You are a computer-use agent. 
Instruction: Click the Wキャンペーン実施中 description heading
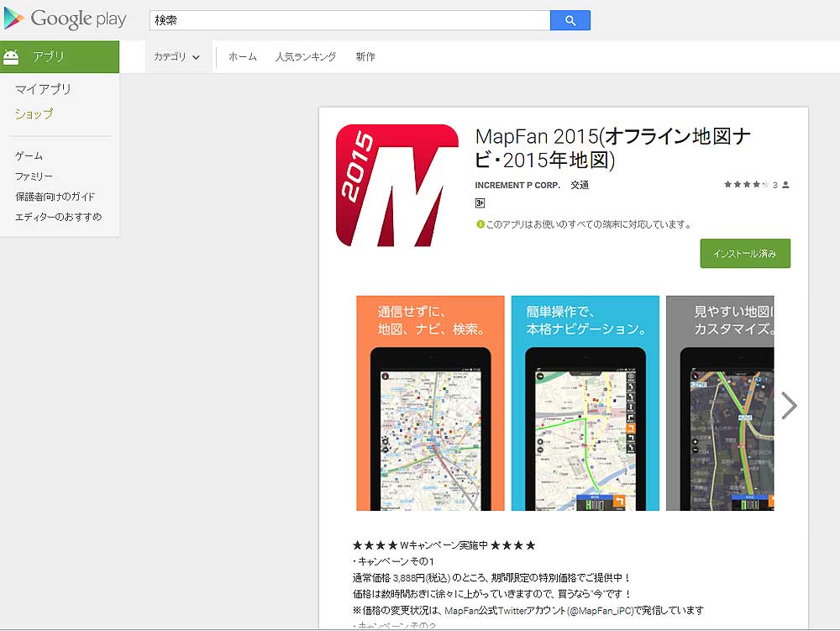pos(444,545)
